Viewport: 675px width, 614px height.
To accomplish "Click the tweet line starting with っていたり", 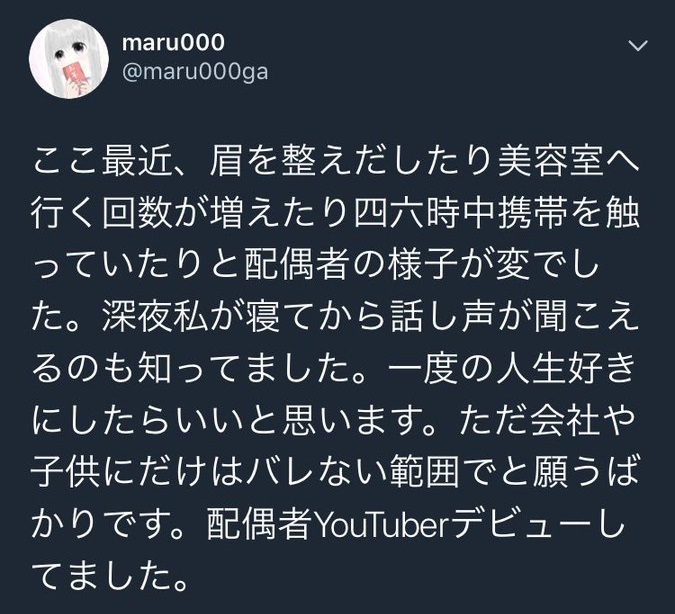I will coord(316,266).
